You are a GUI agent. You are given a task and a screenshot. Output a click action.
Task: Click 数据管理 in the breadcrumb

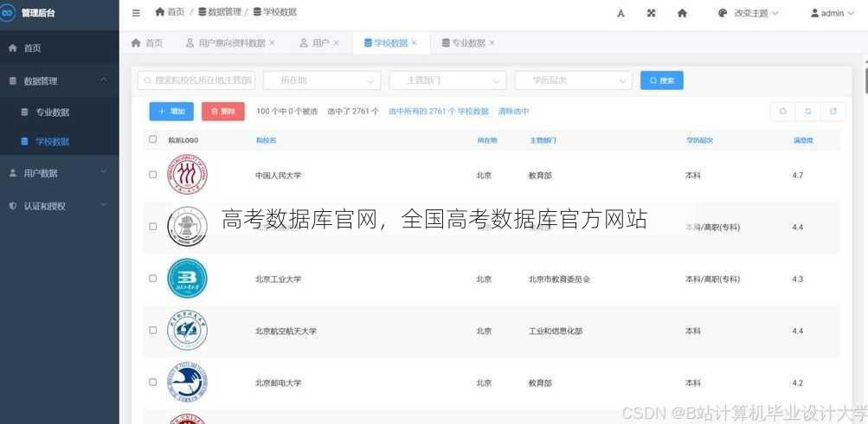coord(220,11)
